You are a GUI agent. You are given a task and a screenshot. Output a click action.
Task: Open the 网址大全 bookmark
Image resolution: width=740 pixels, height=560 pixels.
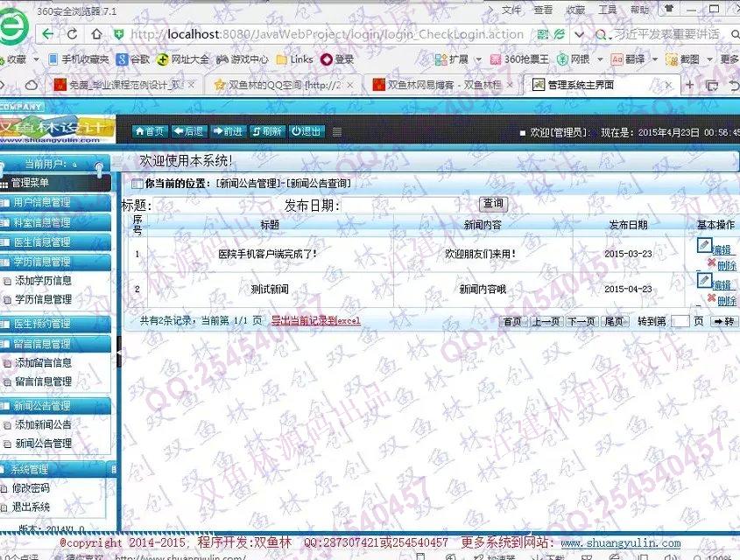click(x=183, y=59)
